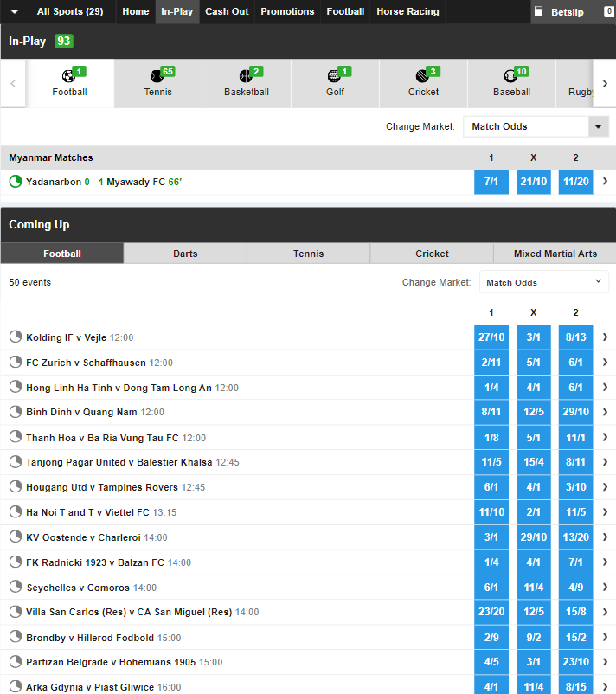
Task: Expand Kolding IF v Vejle markets chevron
Action: [605, 337]
